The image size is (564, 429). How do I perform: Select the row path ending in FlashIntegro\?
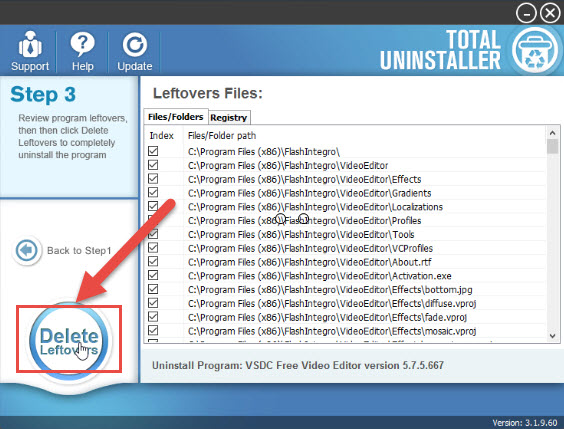[264, 152]
